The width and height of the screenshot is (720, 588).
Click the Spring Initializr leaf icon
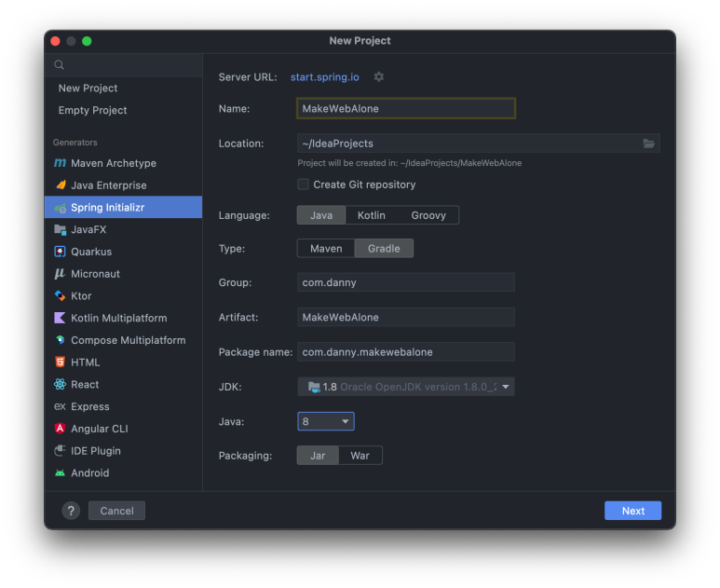coord(61,208)
